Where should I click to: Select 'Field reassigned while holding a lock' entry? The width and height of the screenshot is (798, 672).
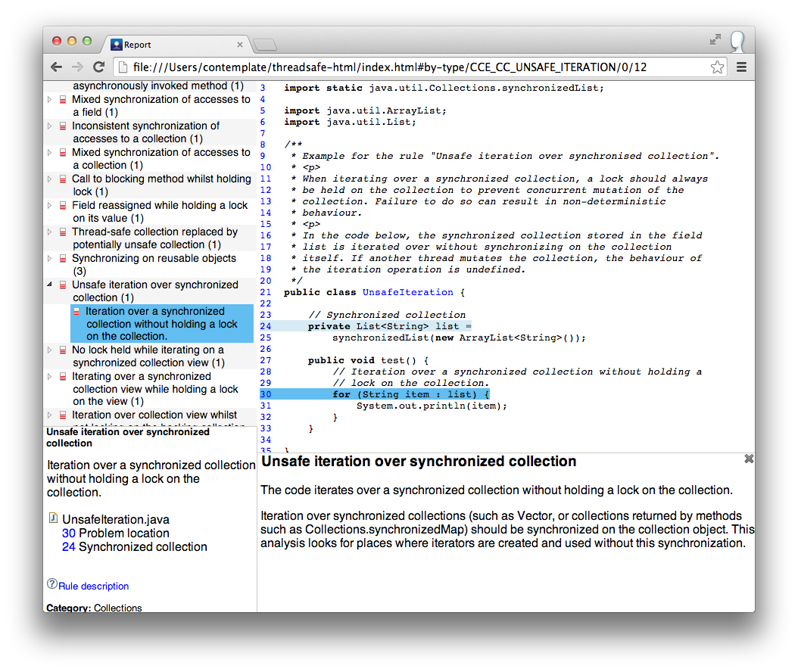coord(160,212)
